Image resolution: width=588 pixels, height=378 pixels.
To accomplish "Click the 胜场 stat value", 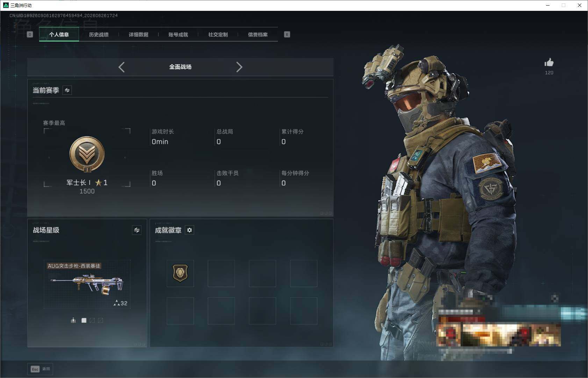I will (154, 183).
